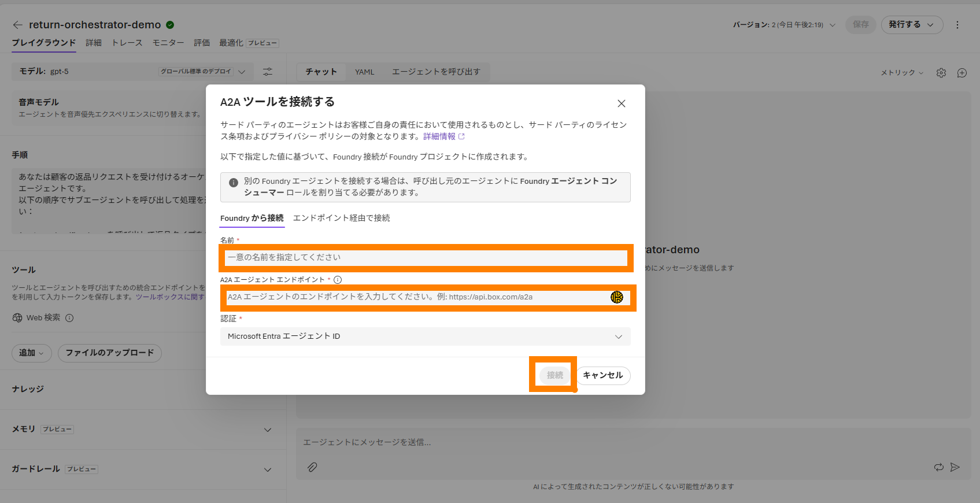Go back using the left arrow icon
Screen dimensions: 980x503
(17, 25)
